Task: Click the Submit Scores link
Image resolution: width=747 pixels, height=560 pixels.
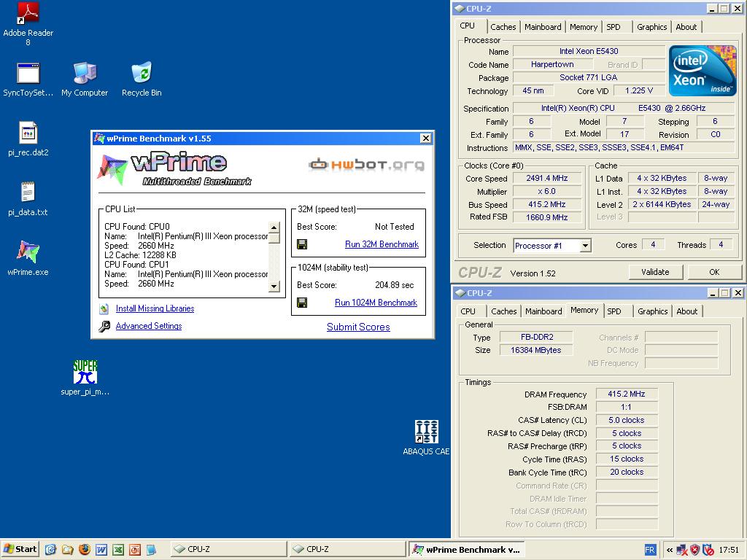Action: (358, 327)
